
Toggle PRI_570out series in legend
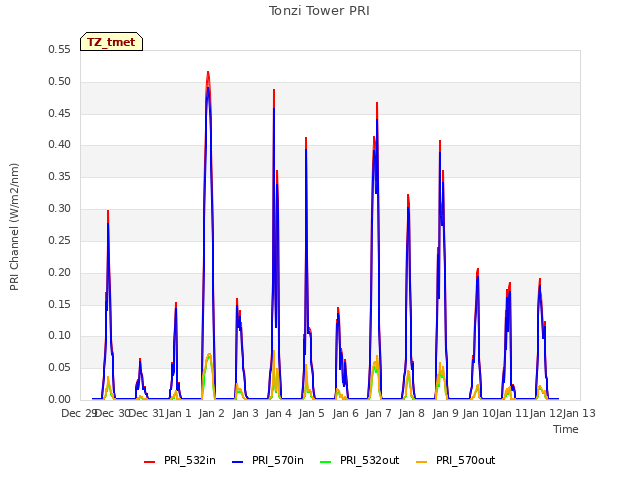point(456,461)
